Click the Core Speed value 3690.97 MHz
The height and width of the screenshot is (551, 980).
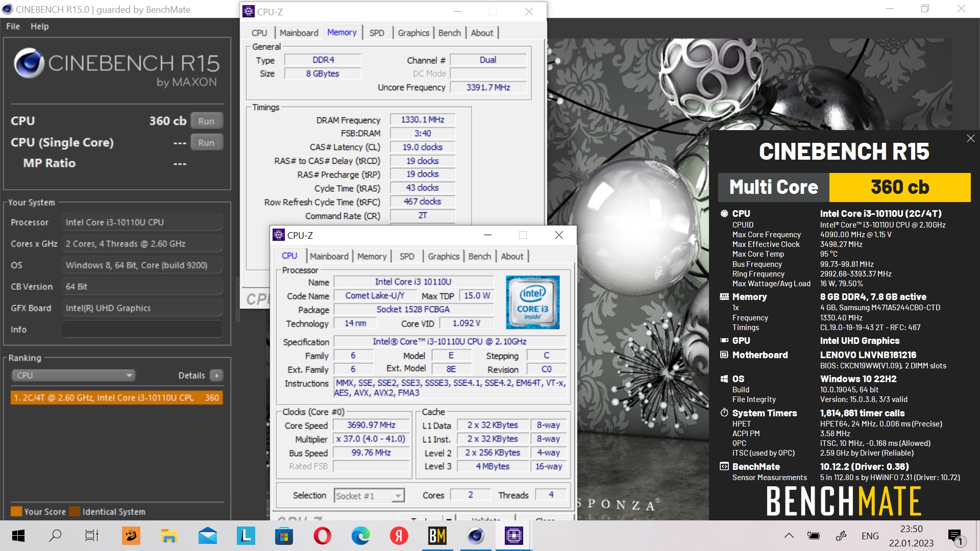[371, 425]
